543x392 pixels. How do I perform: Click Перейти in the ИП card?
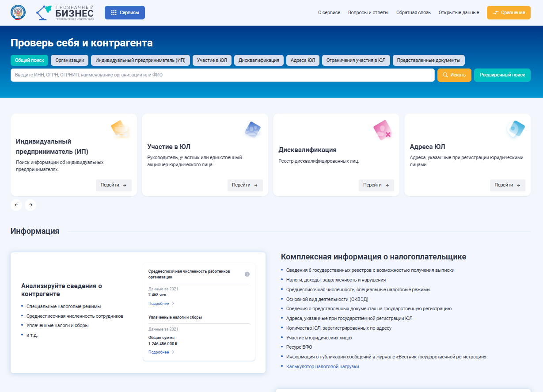114,185
